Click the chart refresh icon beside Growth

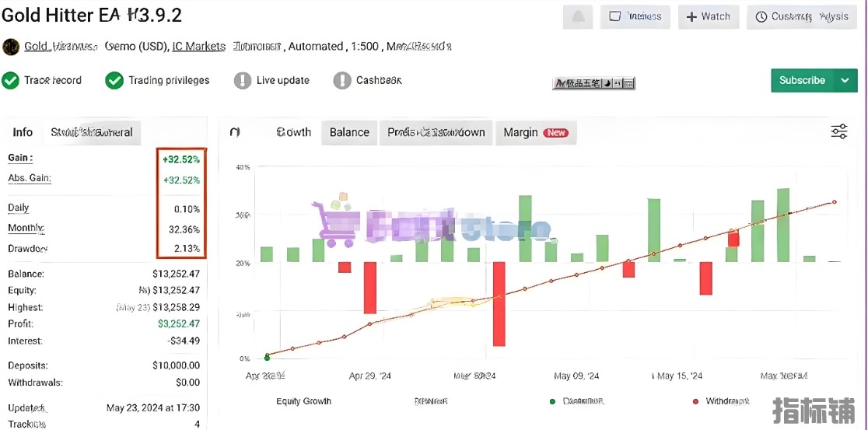coord(235,132)
